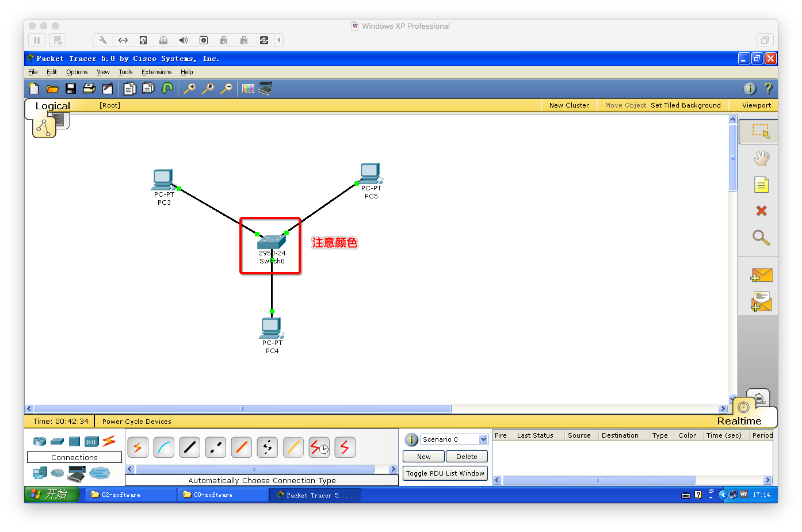The height and width of the screenshot is (532, 802).
Task: Choose the orange Fiber cable
Action: click(241, 447)
